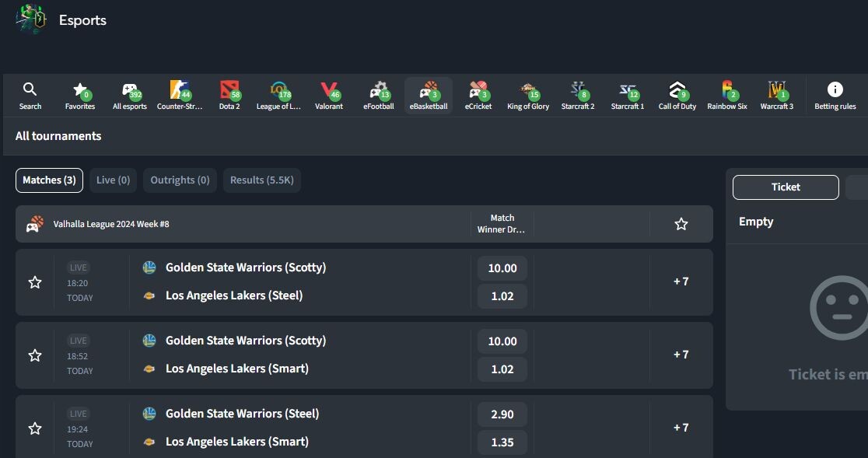
Task: Select the King of Glory category
Action: (528, 96)
